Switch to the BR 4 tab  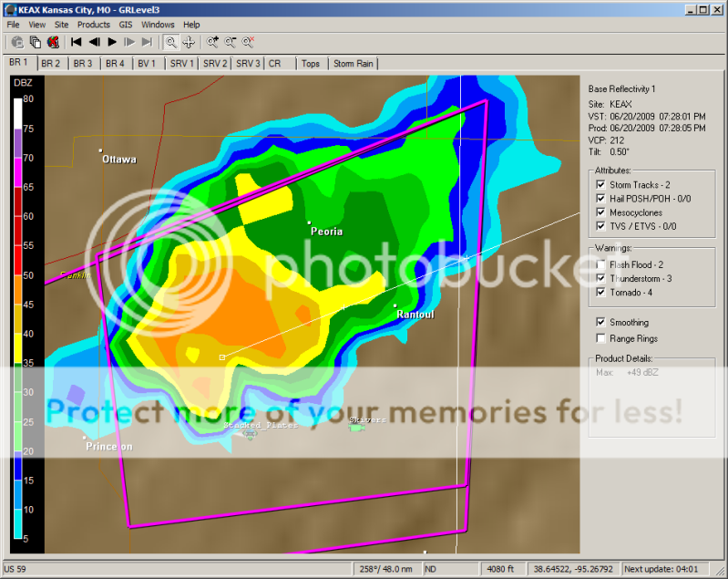coord(115,64)
